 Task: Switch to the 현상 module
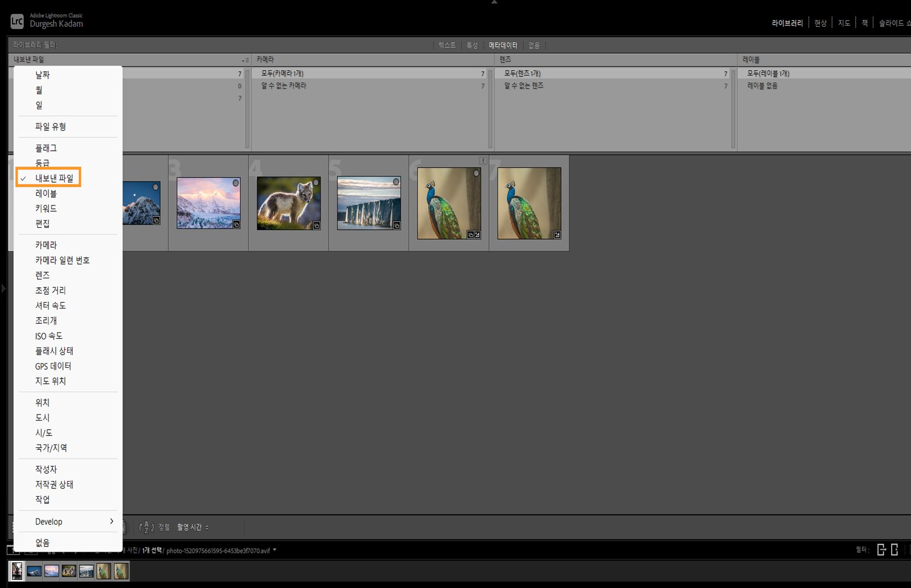pos(820,23)
